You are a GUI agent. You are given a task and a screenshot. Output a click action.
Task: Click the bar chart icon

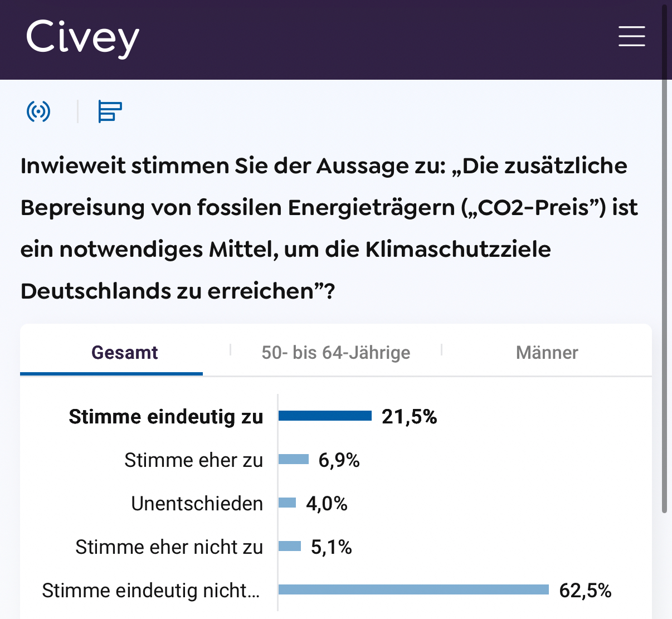(x=110, y=111)
